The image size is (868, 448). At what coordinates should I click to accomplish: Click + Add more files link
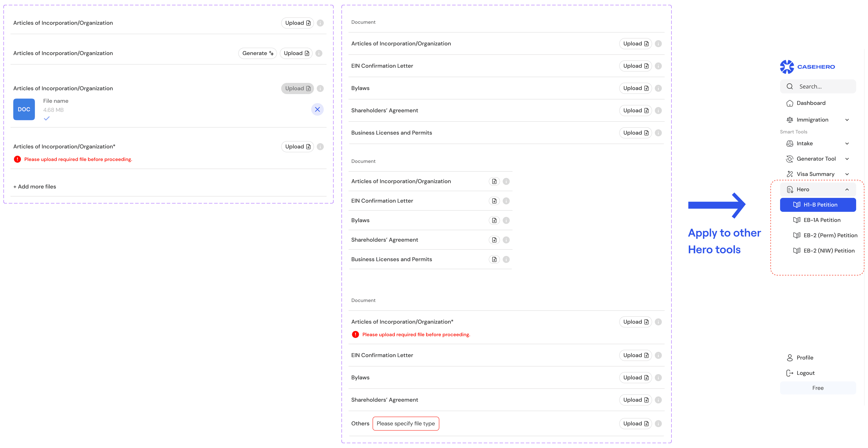click(x=35, y=186)
